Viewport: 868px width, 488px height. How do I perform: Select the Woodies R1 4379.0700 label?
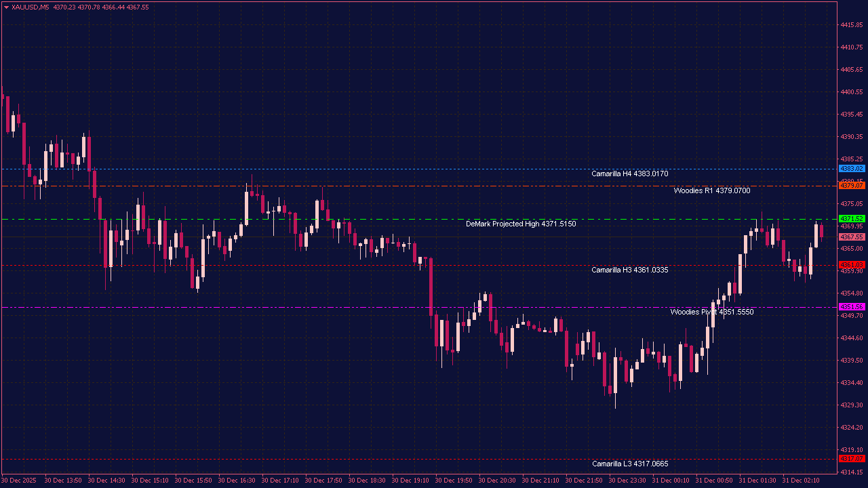click(712, 190)
